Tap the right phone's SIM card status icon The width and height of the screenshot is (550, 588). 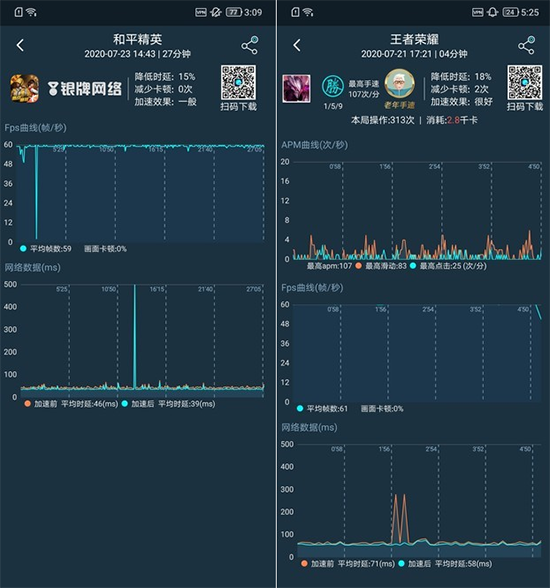coord(295,12)
